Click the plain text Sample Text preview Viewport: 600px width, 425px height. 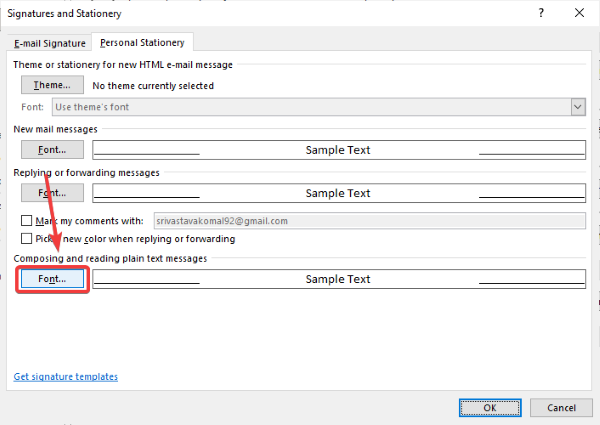(338, 279)
